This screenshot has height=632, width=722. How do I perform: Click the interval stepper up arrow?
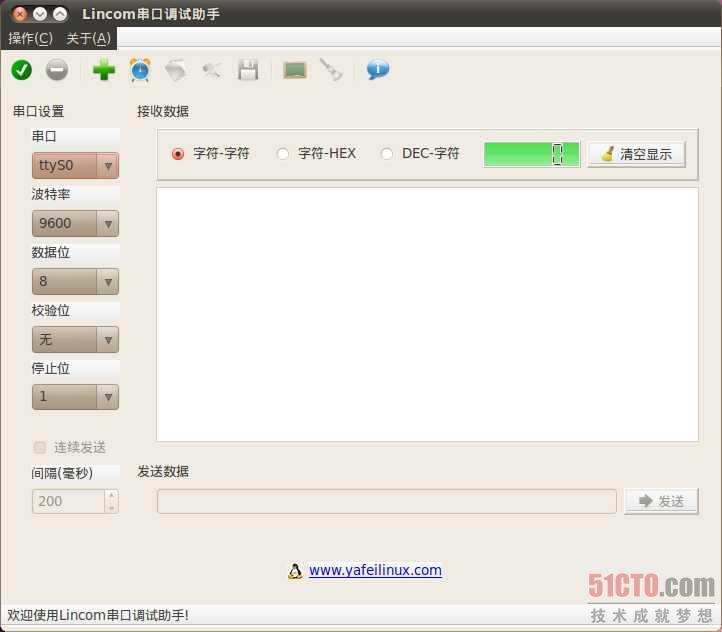tap(111, 495)
